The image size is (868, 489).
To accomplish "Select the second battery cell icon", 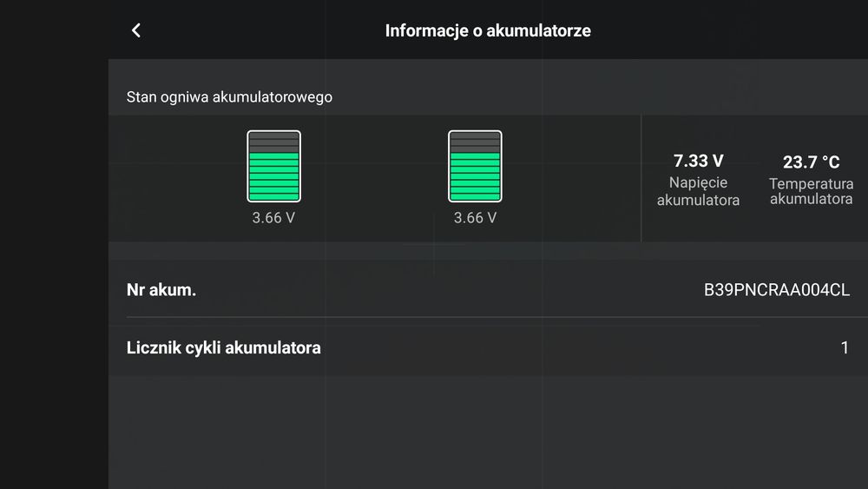I will [475, 166].
